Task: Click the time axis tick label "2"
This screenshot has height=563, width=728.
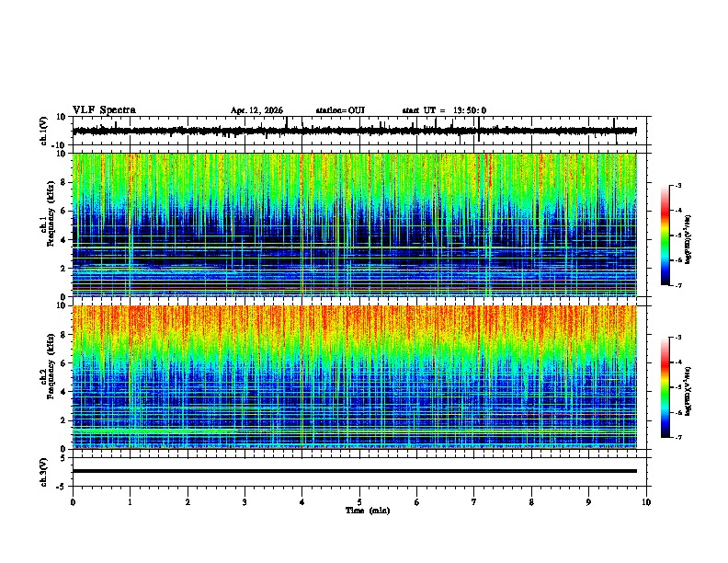Action: [188, 502]
